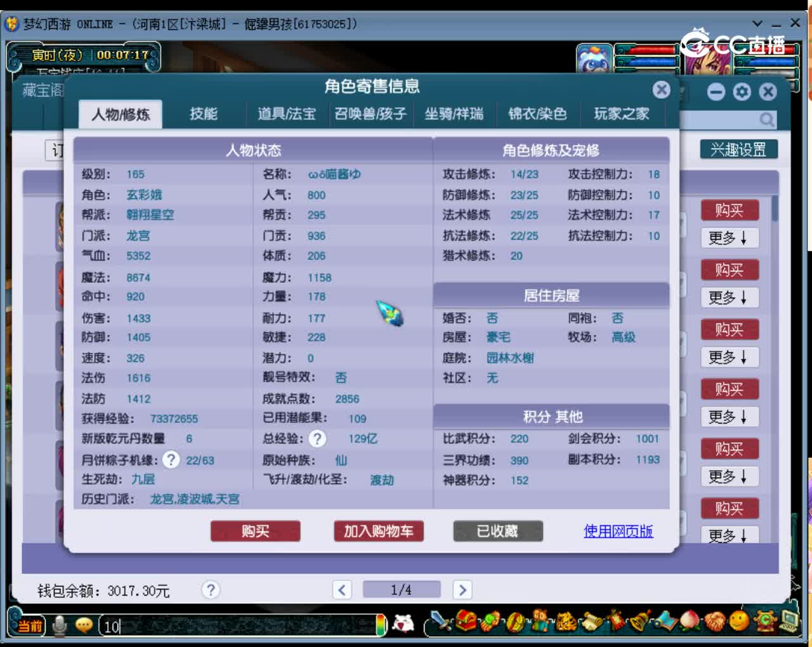This screenshot has width=812, height=647.
Task: Click the game clock 00:07:17
Action: point(122,55)
